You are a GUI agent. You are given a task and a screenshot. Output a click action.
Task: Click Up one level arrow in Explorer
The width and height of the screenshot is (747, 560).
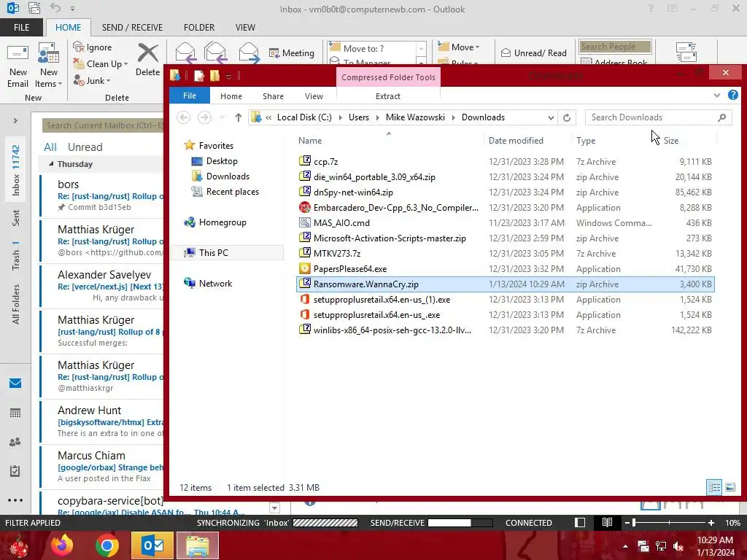239,117
